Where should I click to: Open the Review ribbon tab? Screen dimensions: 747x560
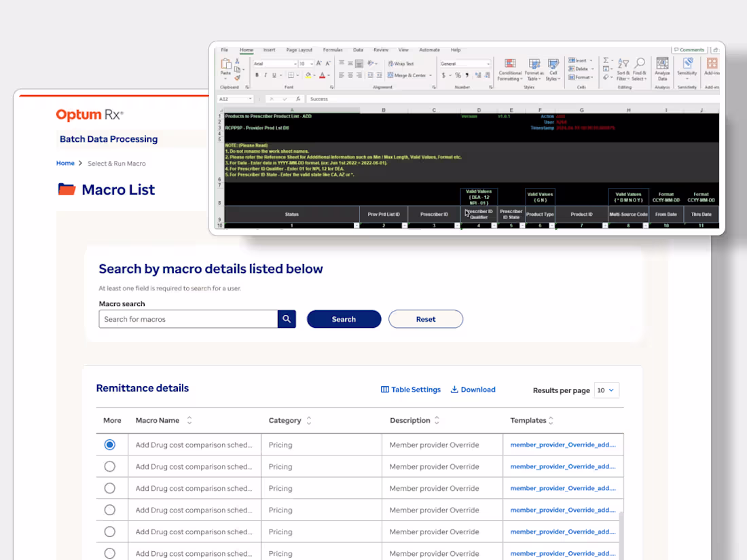pos(381,49)
